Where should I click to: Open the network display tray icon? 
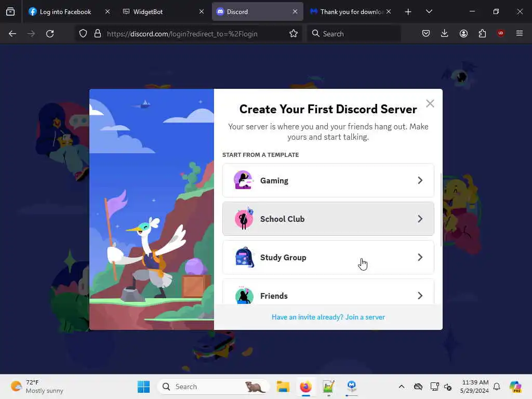click(434, 387)
